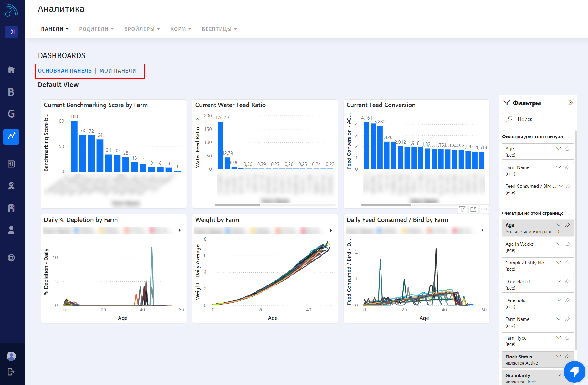Expand the Age In Weeks filter

[559, 244]
